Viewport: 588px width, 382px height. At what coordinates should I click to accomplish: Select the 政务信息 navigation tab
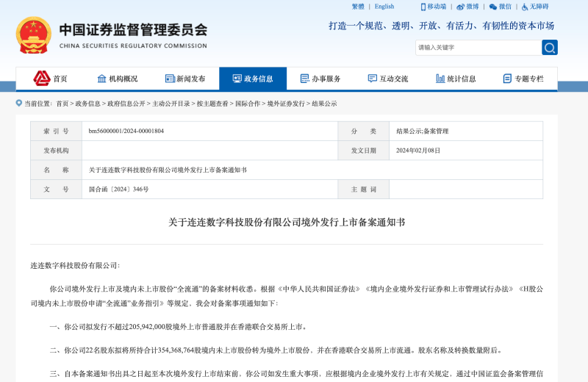(253, 79)
